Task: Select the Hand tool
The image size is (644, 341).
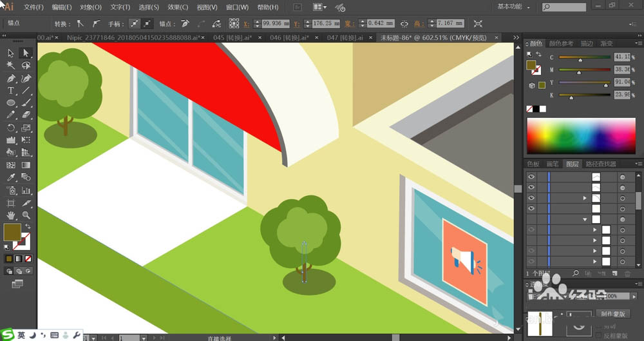Action: coord(11,215)
